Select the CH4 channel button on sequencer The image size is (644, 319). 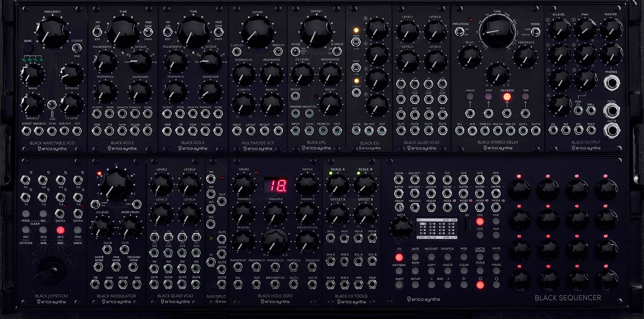coord(496,235)
